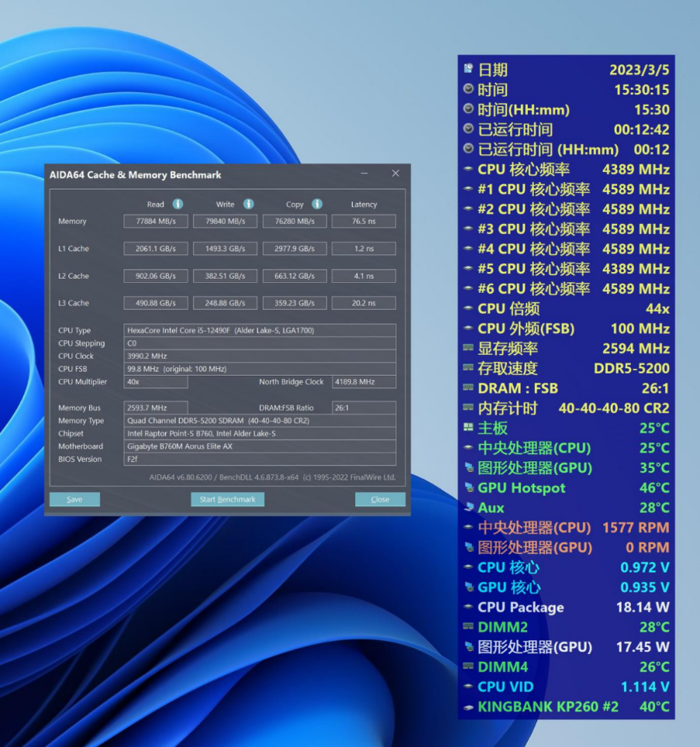This screenshot has height=747, width=700.
Task: Click the clock icon beside 时间 15:30:15
Action: [468, 88]
